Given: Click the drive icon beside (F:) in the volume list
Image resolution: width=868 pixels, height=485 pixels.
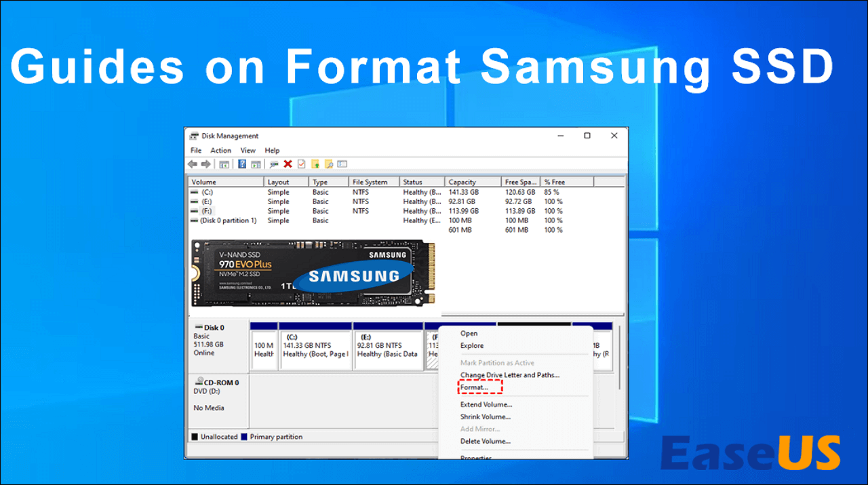Looking at the screenshot, I should click(195, 212).
